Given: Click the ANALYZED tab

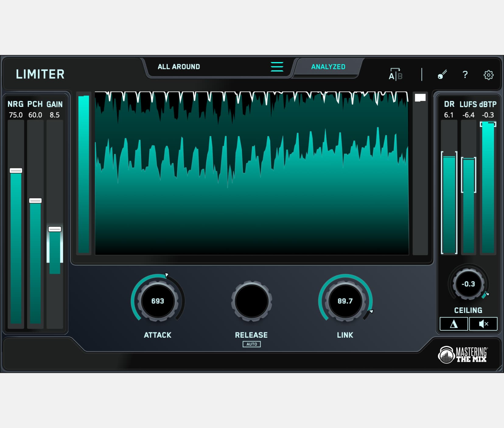Looking at the screenshot, I should click(x=328, y=67).
